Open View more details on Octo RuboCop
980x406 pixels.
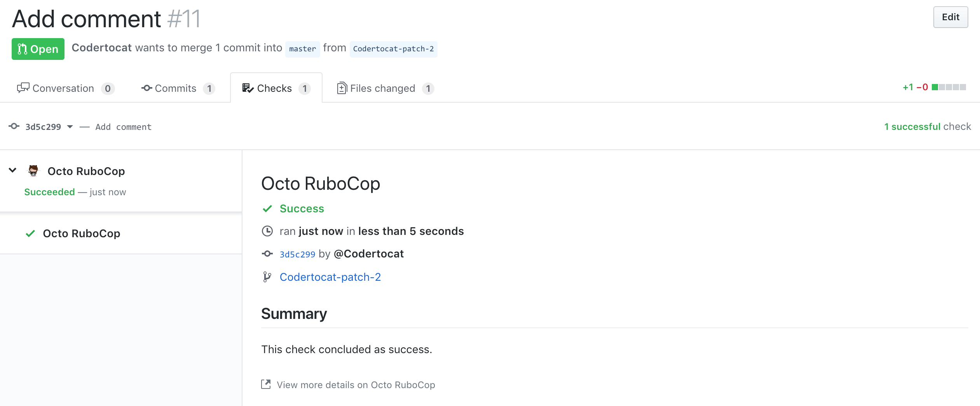(355, 385)
